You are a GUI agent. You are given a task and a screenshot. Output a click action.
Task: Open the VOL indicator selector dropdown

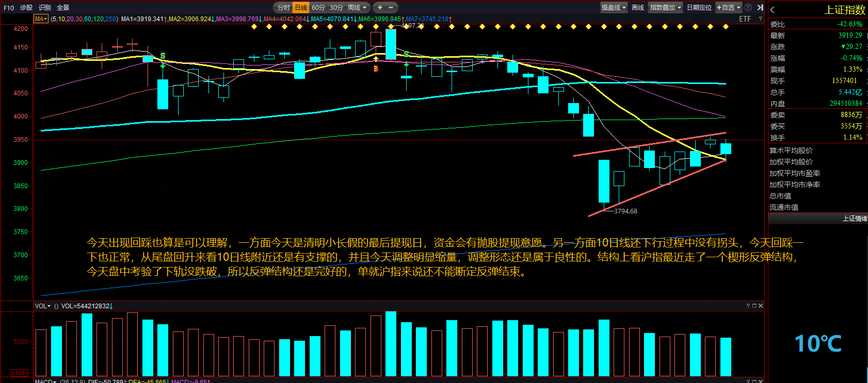(x=43, y=306)
